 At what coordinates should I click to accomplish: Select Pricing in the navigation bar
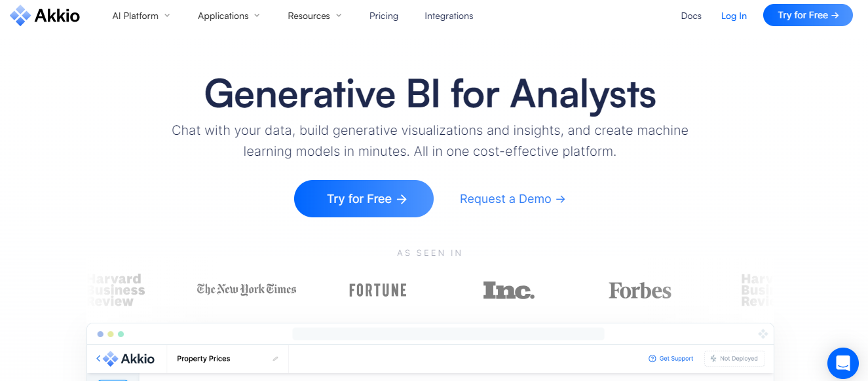(x=383, y=15)
